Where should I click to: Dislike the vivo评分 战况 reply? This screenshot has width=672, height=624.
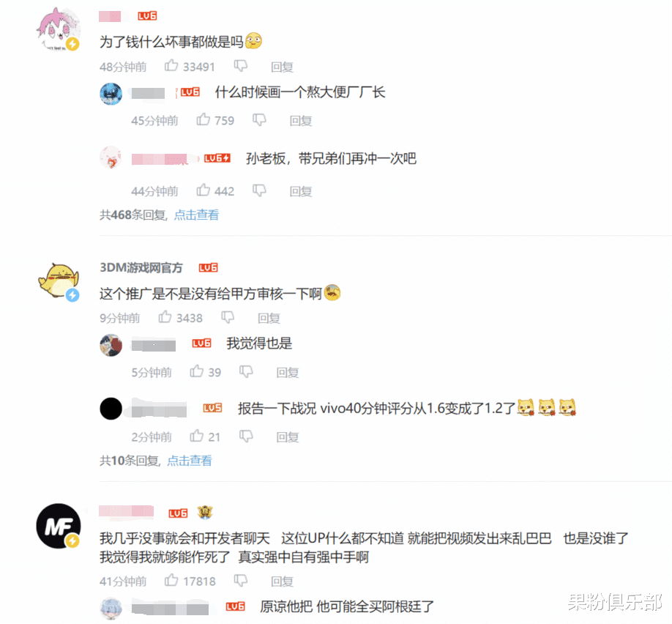tap(246, 437)
